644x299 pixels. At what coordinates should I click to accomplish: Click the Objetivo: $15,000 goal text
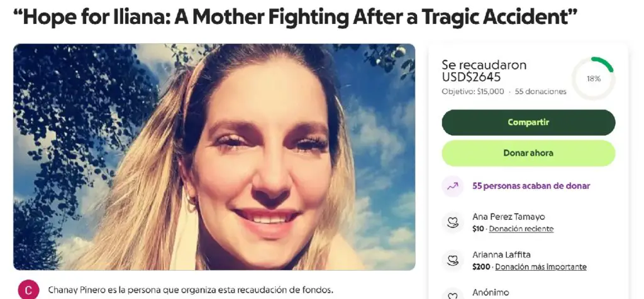coord(473,92)
